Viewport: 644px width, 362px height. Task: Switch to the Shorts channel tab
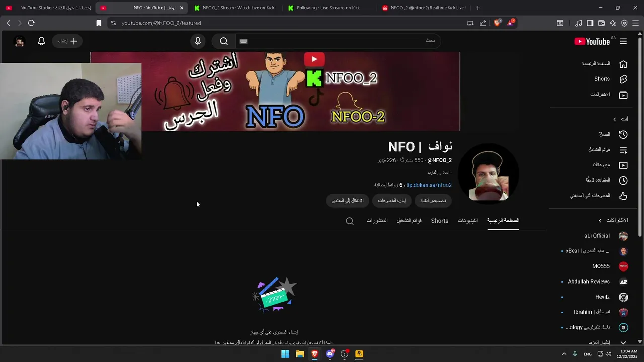pos(440,221)
